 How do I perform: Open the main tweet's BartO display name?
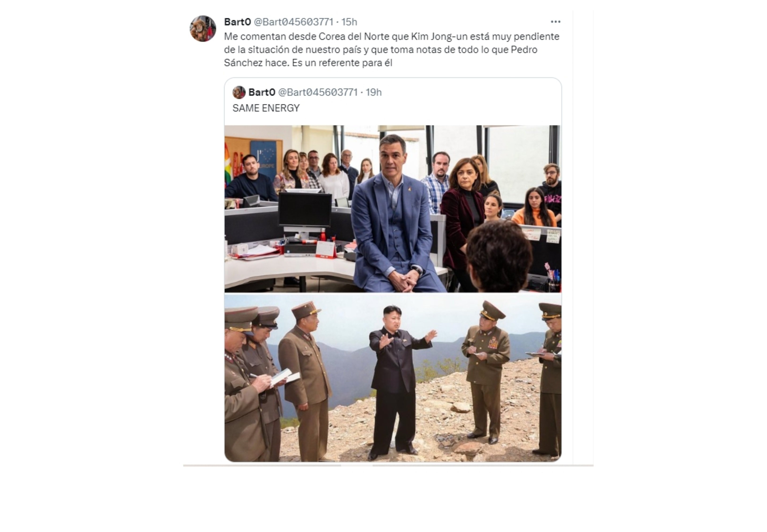click(x=238, y=22)
